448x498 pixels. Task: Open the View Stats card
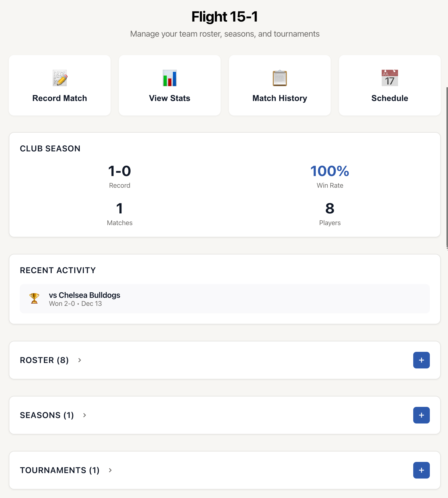(x=169, y=85)
